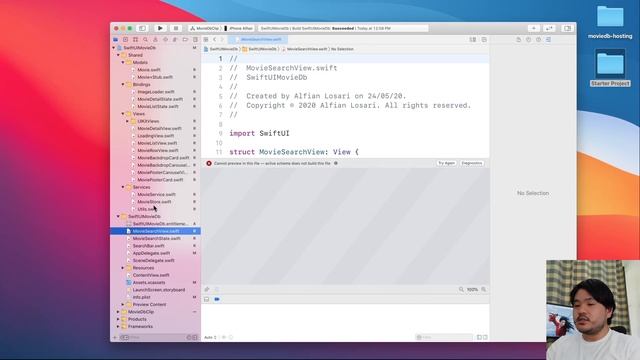Open the Auto variables view dropdown
The height and width of the screenshot is (360, 640).
pyautogui.click(x=211, y=337)
